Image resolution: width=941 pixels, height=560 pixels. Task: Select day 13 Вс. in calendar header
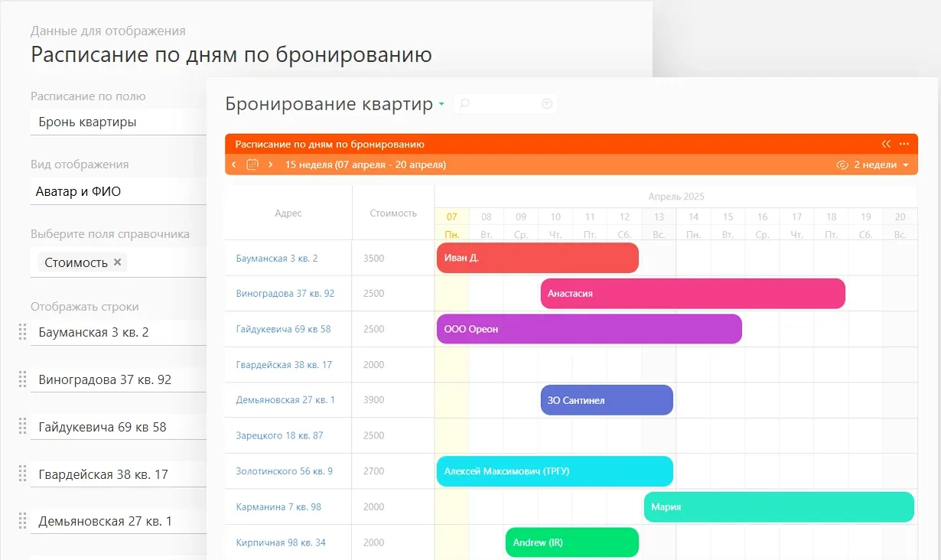pos(659,225)
